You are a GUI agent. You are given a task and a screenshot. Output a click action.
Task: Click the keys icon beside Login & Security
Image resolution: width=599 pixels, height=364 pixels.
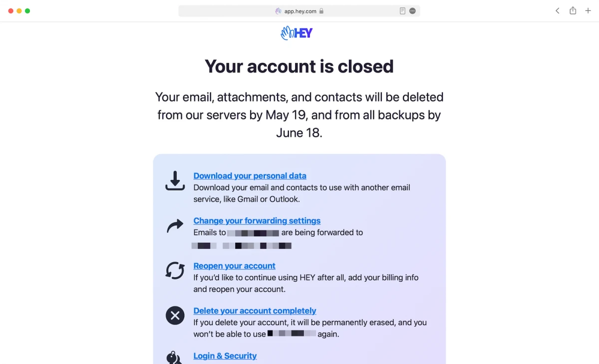coord(174,358)
